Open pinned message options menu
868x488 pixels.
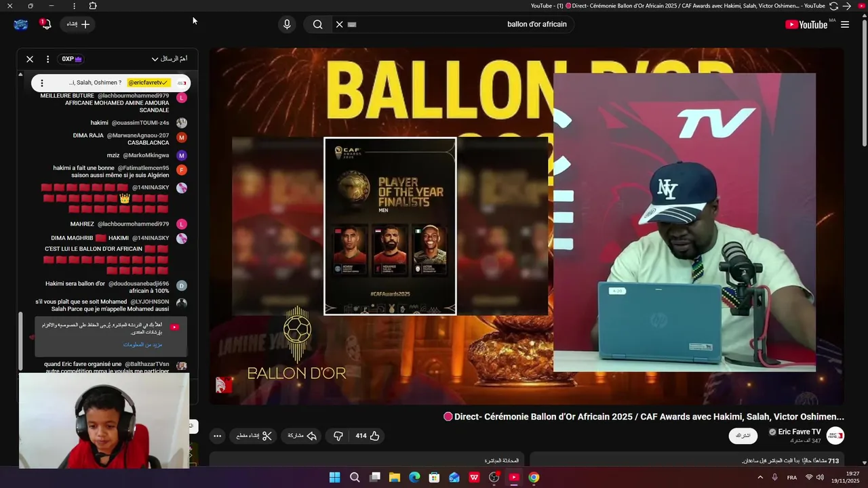(42, 83)
